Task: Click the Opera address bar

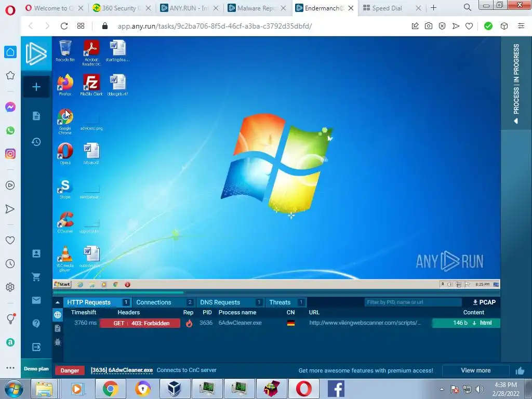Action: click(x=215, y=26)
